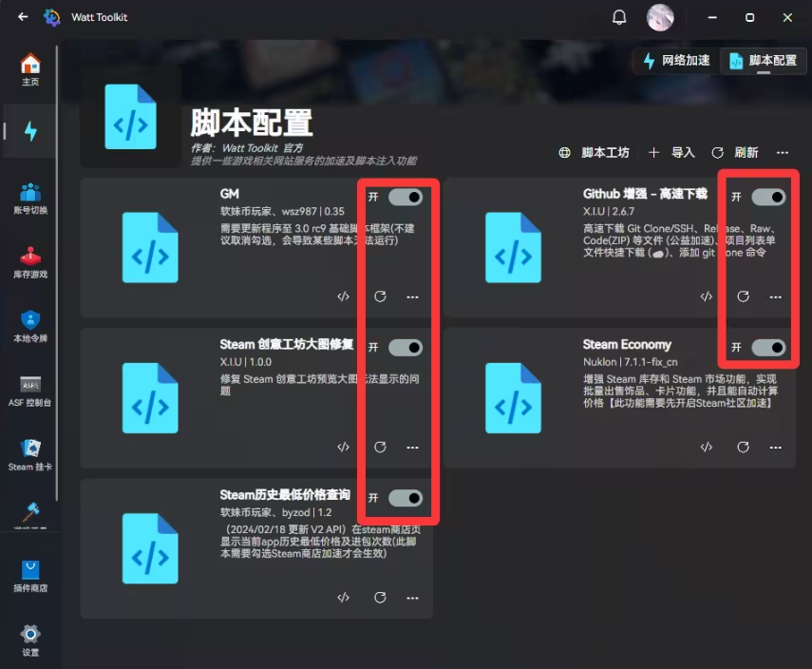This screenshot has width=812, height=669.
Task: Open the notifications bell
Action: click(619, 17)
